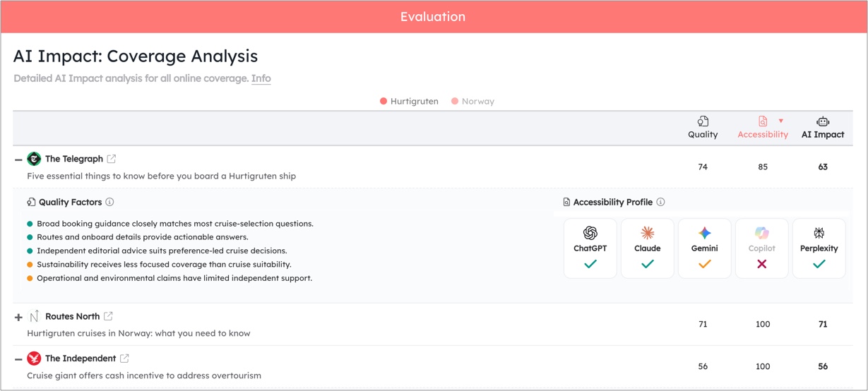Screen dimensions: 868x391
Task: Click 'Five essential things to know' headline
Action: point(162,176)
